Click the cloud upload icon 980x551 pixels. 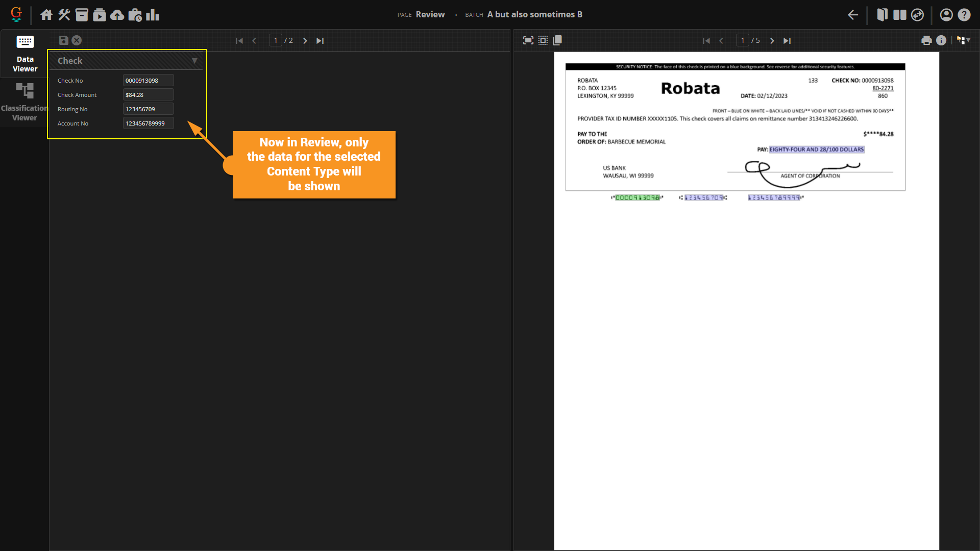[x=117, y=15]
